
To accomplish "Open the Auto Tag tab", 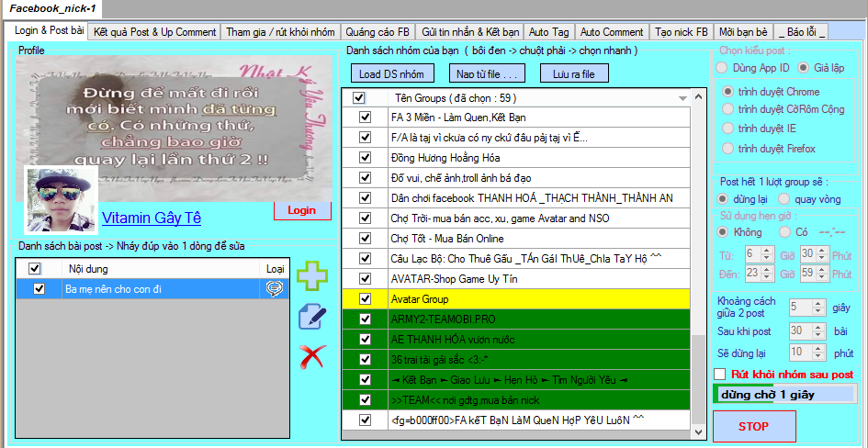I will coord(549,32).
